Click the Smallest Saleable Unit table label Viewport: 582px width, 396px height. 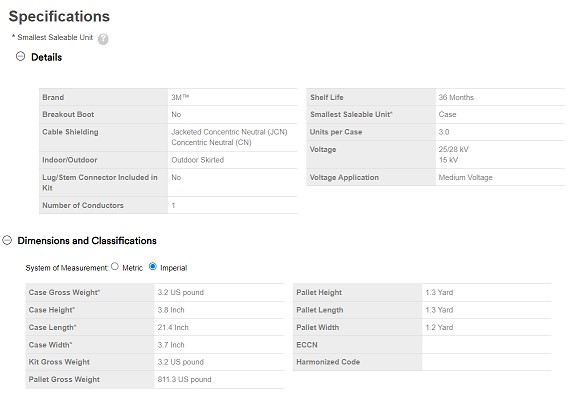coord(351,114)
